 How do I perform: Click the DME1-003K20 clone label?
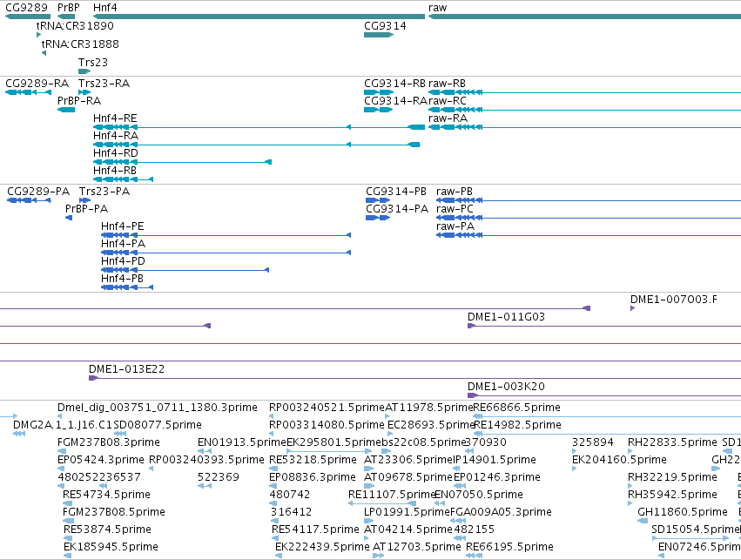[506, 387]
